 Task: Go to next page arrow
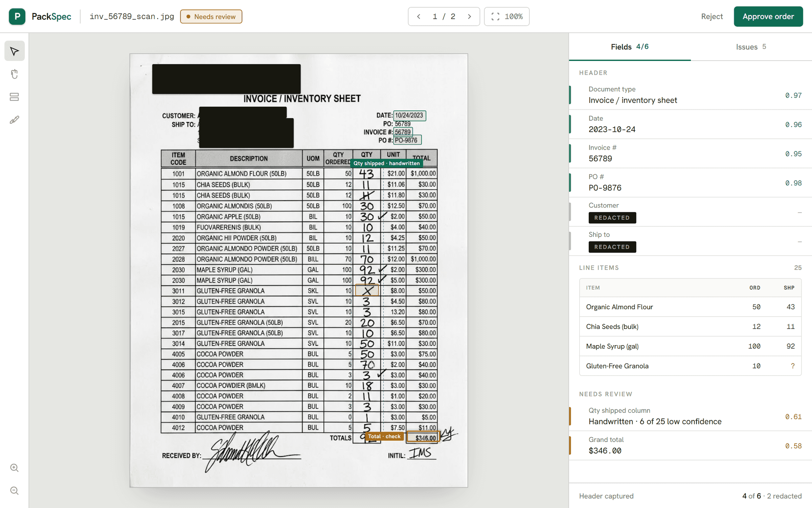469,16
